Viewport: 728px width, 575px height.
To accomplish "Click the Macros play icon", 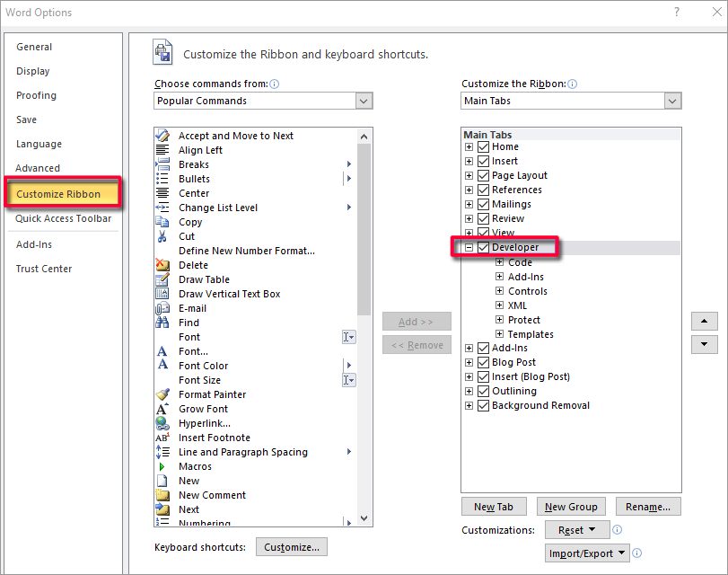I will click(162, 466).
